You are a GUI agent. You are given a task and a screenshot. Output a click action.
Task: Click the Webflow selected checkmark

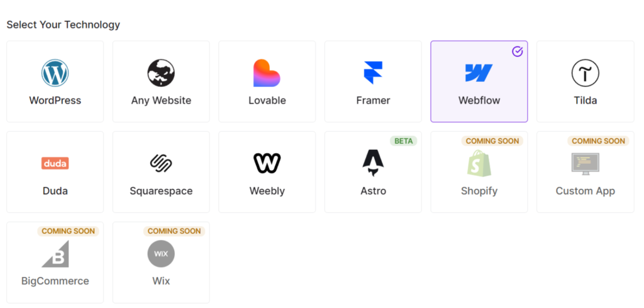pyautogui.click(x=517, y=52)
